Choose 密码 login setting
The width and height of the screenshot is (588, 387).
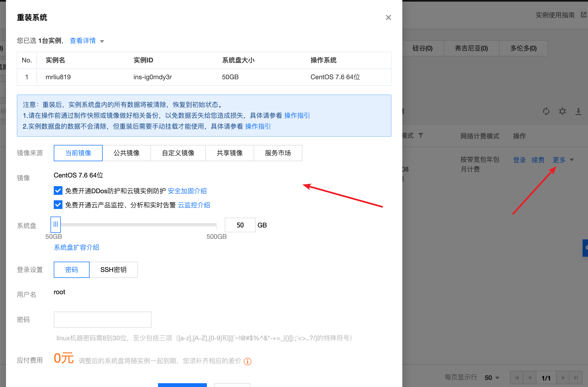pyautogui.click(x=72, y=270)
